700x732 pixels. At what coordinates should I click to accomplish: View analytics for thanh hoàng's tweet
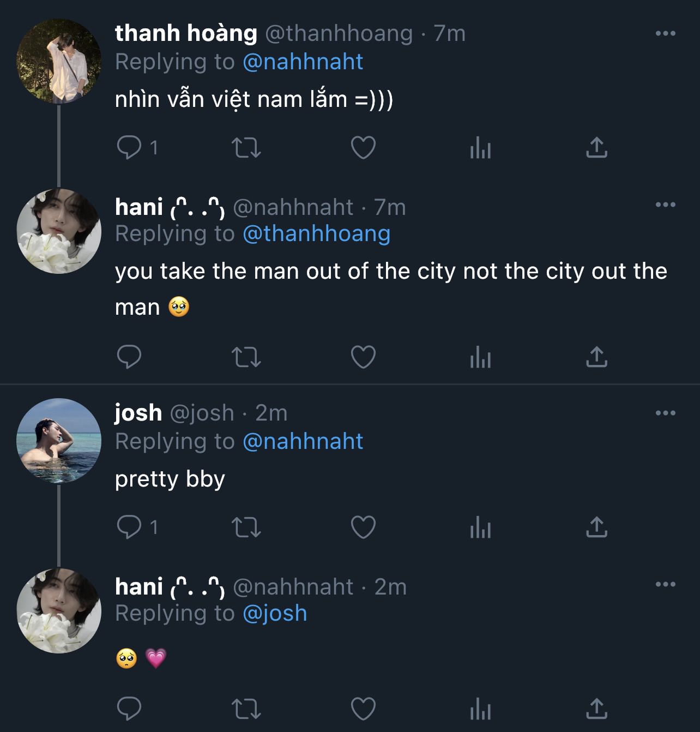tap(480, 147)
